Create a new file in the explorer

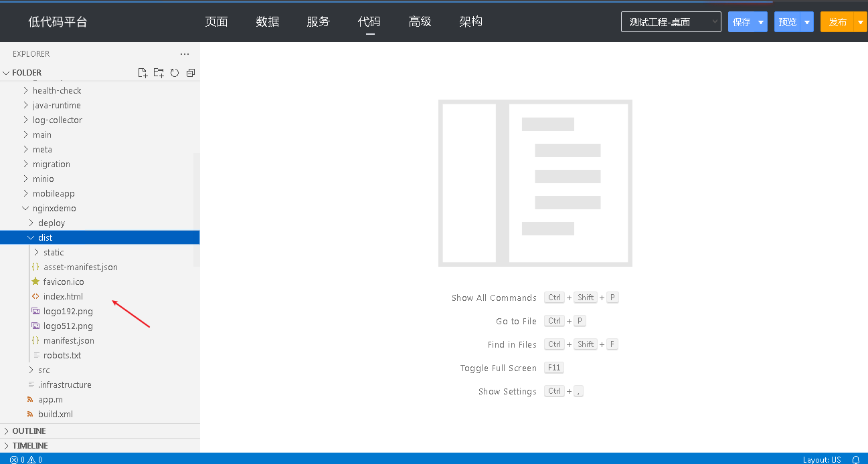pos(143,73)
